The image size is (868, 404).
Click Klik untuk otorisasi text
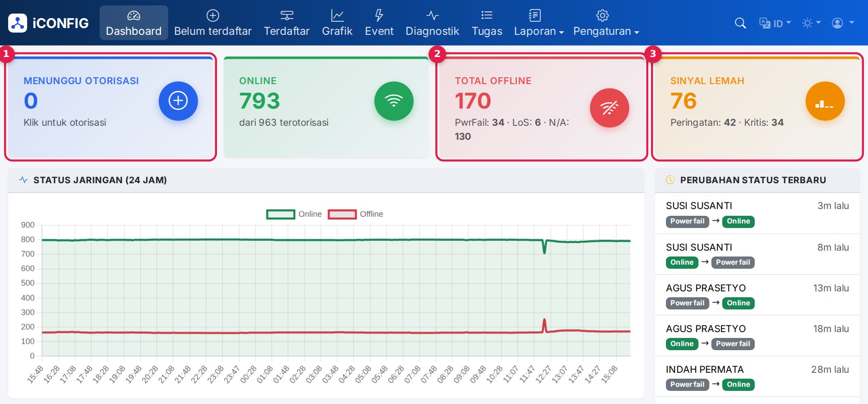[x=65, y=123]
